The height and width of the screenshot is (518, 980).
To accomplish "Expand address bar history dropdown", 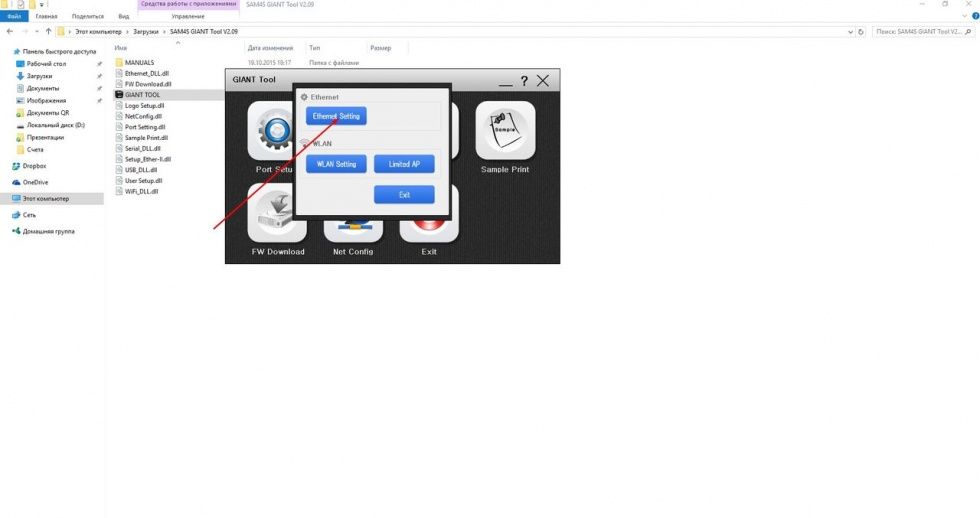I will pos(850,32).
